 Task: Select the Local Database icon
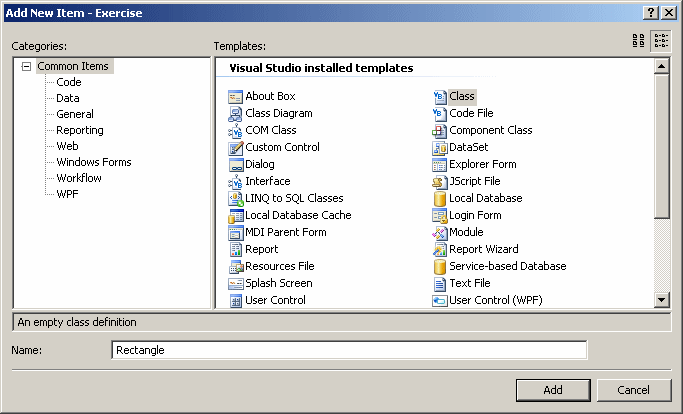(440, 198)
